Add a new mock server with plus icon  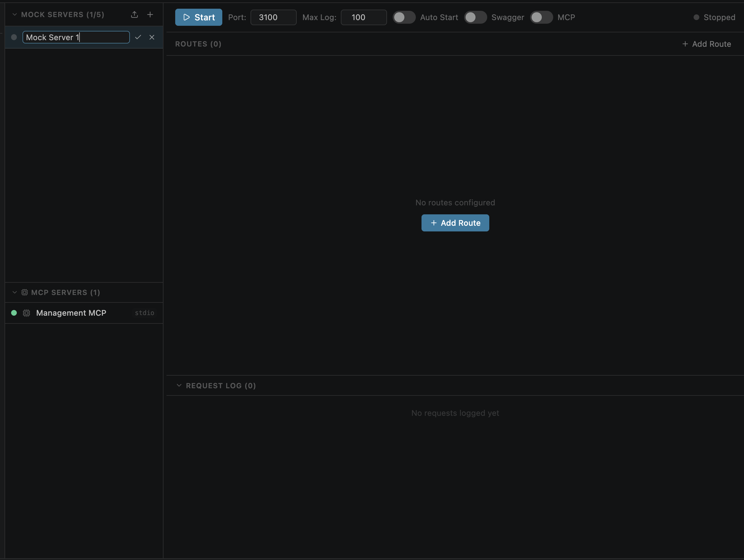150,14
